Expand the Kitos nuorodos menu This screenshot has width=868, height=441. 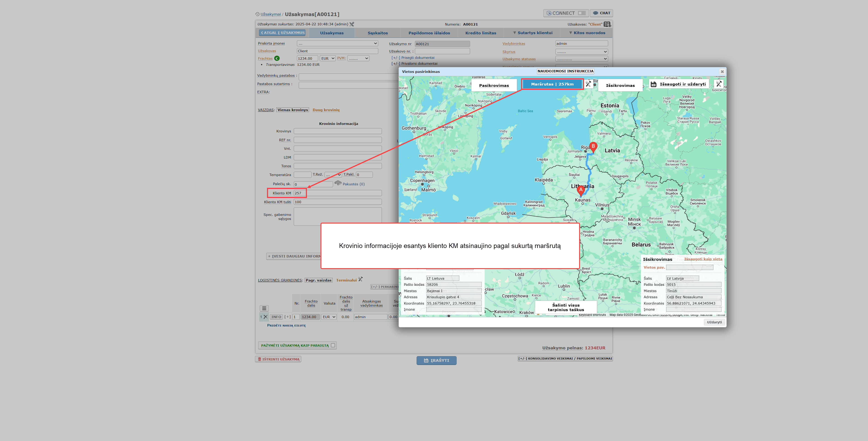pos(587,33)
